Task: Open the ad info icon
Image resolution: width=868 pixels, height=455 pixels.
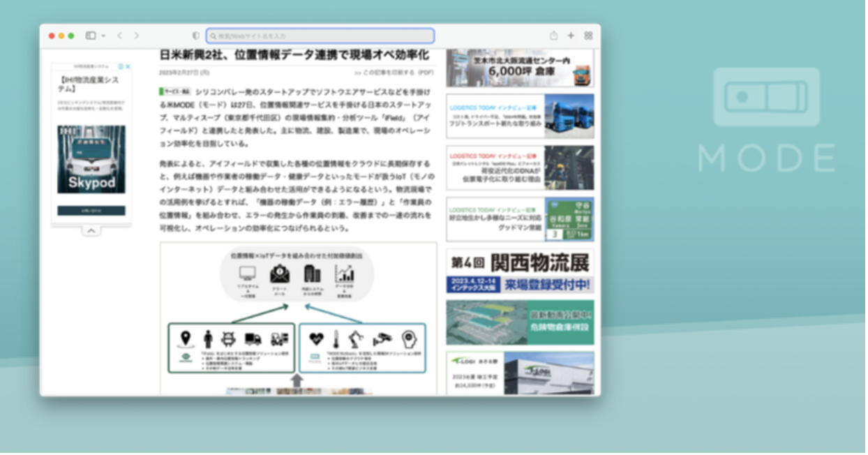Action: coord(121,67)
